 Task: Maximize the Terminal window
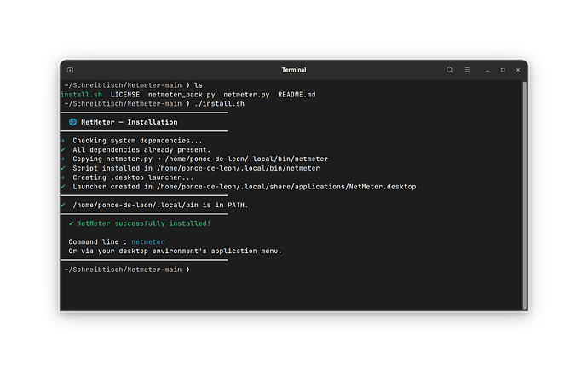503,70
